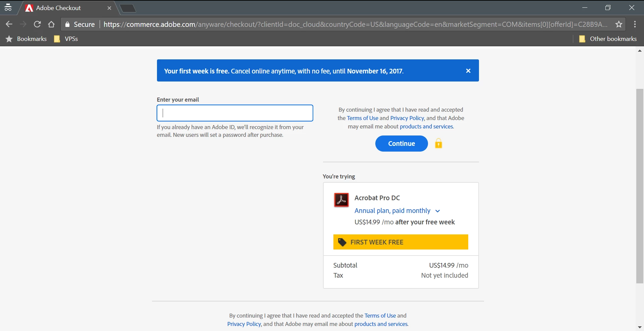This screenshot has height=331, width=644.
Task: Reload the Adobe Checkout page
Action: pos(37,24)
